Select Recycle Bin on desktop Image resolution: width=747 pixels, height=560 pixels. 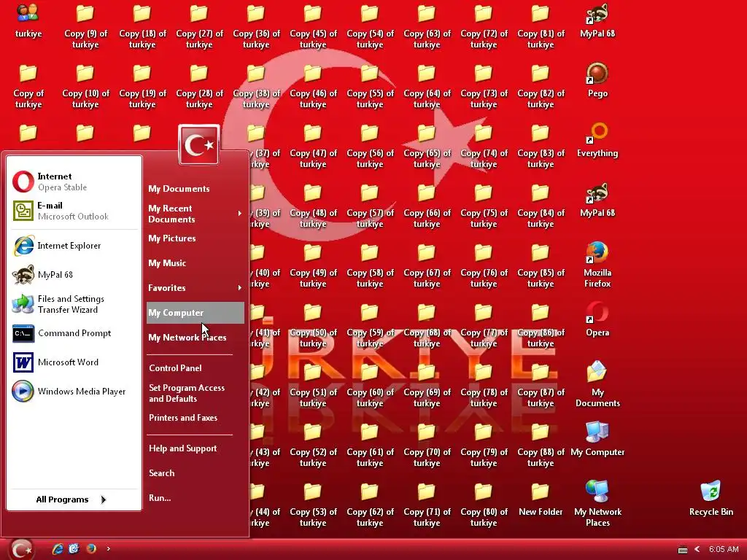pyautogui.click(x=711, y=499)
